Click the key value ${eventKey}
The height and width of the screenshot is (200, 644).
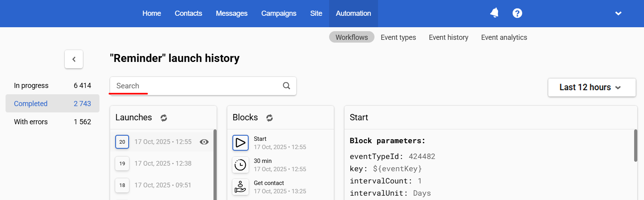pos(397,169)
